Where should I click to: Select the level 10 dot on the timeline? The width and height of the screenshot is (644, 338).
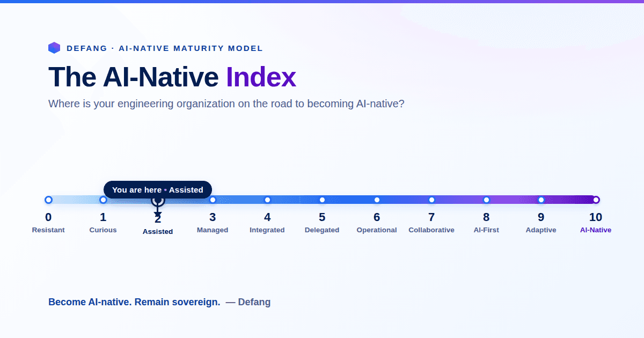[x=596, y=200]
